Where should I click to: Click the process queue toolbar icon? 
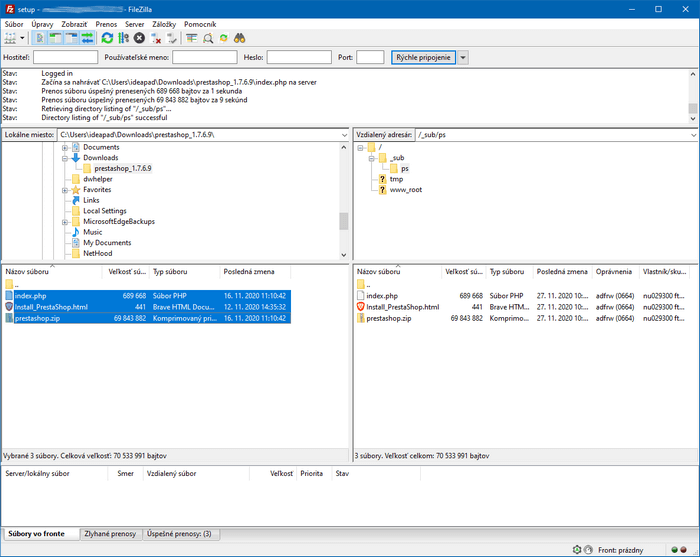tap(123, 38)
